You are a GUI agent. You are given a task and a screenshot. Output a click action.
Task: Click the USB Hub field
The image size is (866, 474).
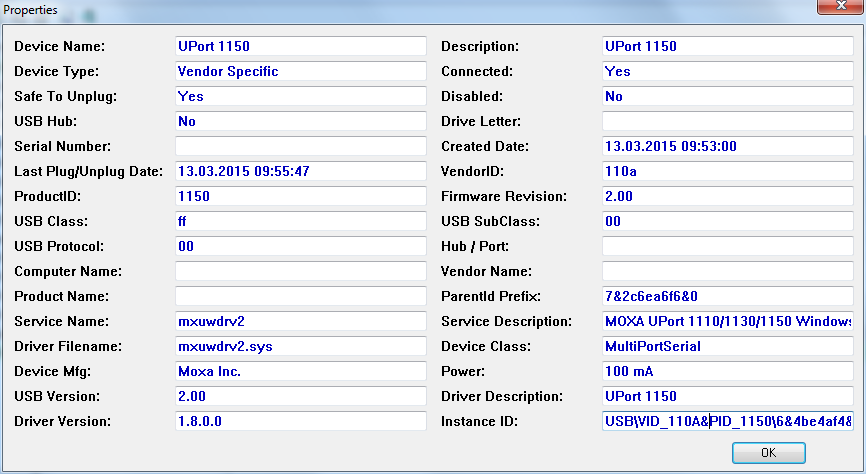coord(300,121)
